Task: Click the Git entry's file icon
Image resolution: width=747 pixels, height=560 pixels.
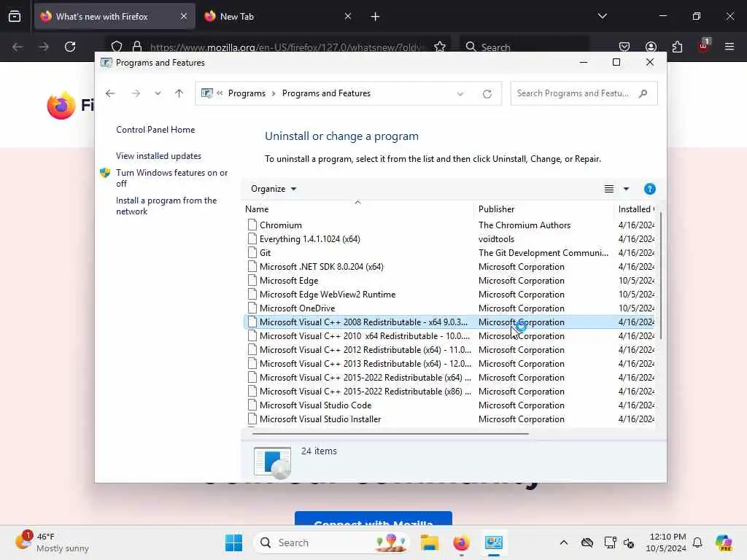Action: pos(252,252)
